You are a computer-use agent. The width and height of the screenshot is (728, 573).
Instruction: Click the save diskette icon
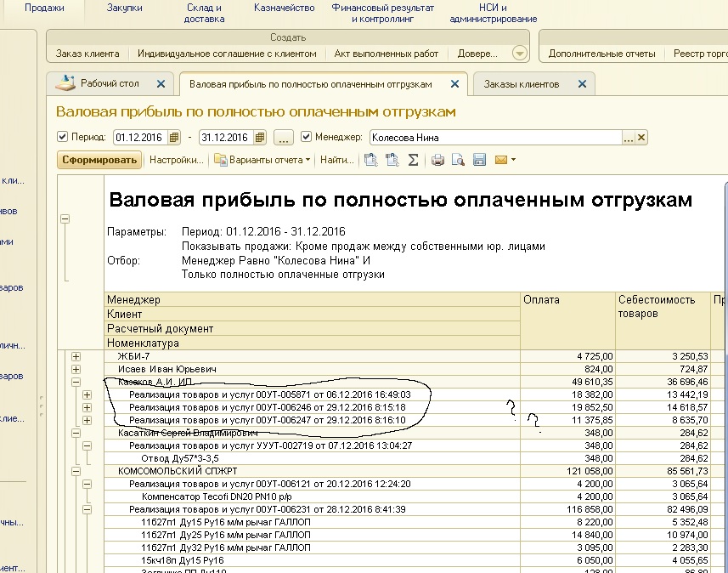click(479, 160)
